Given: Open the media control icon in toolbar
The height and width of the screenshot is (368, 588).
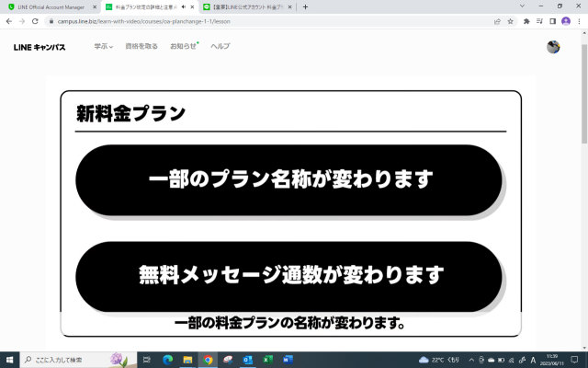Looking at the screenshot, I should tap(539, 21).
